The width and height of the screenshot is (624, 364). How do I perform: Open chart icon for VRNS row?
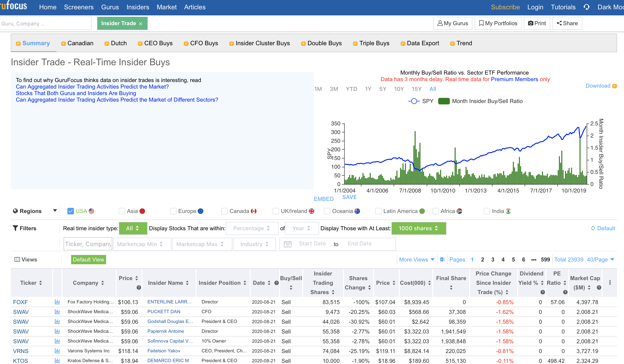point(57,351)
